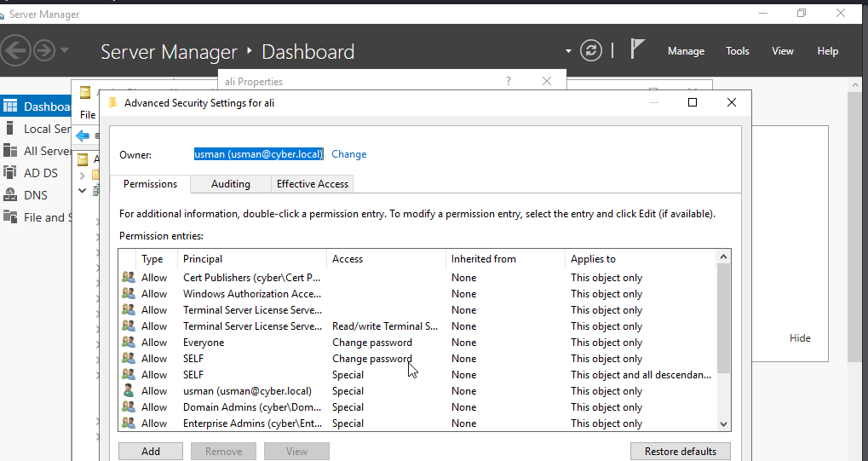This screenshot has width=868, height=461.
Task: Click the permission list scrollbar thumb
Action: point(723,318)
